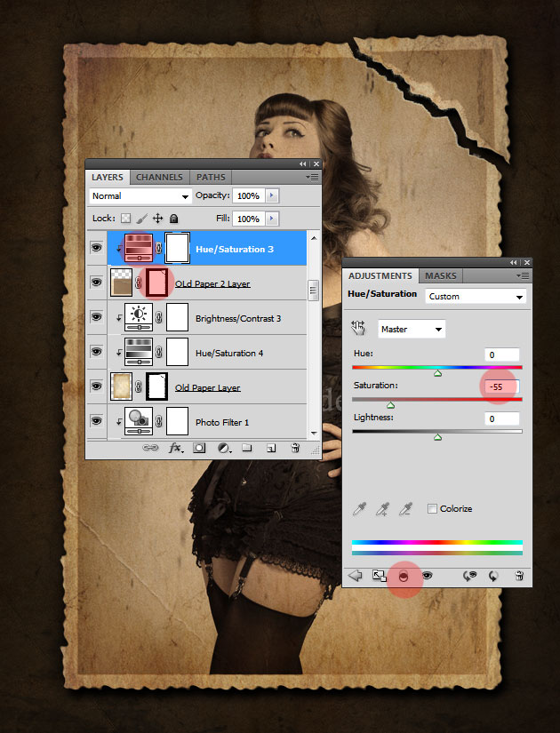
Task: Add a layer mask icon
Action: click(199, 448)
